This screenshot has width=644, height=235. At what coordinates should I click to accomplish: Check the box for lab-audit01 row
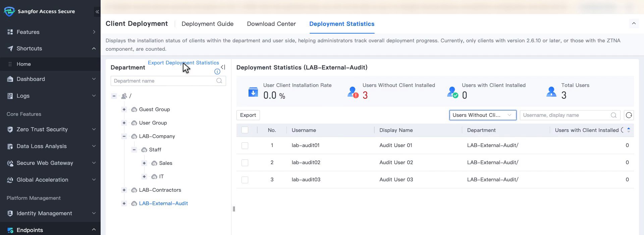point(245,145)
